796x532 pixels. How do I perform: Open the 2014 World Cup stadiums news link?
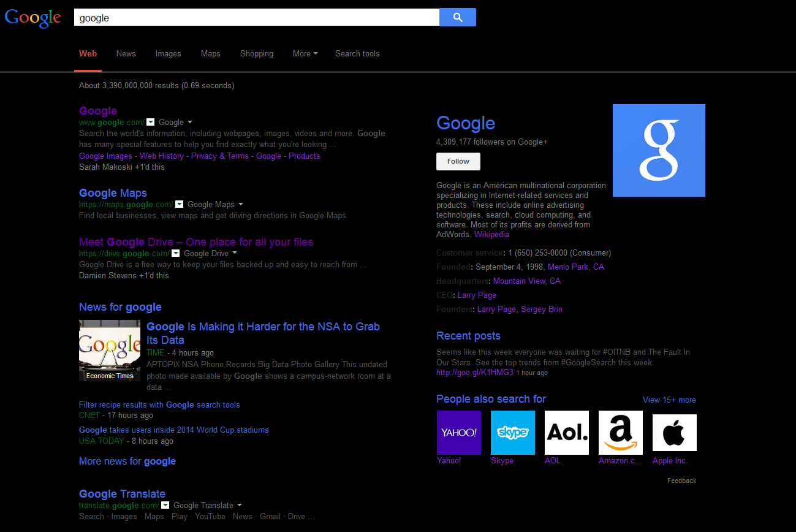click(174, 430)
